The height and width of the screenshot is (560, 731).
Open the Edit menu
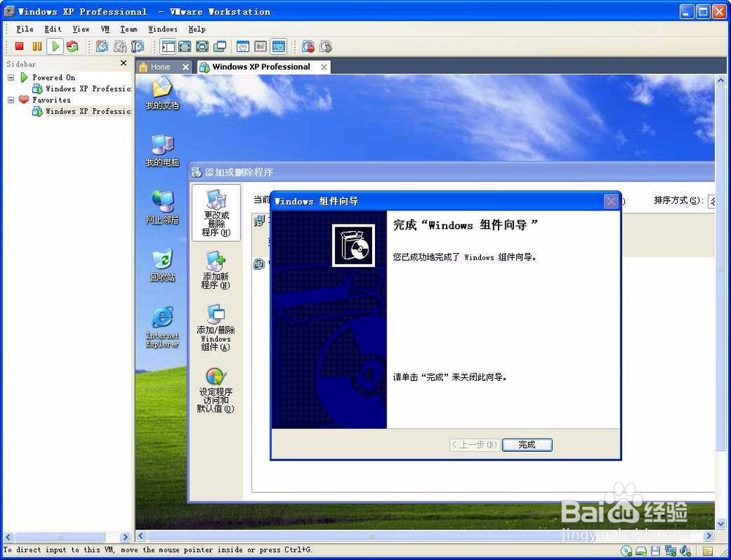[x=53, y=29]
